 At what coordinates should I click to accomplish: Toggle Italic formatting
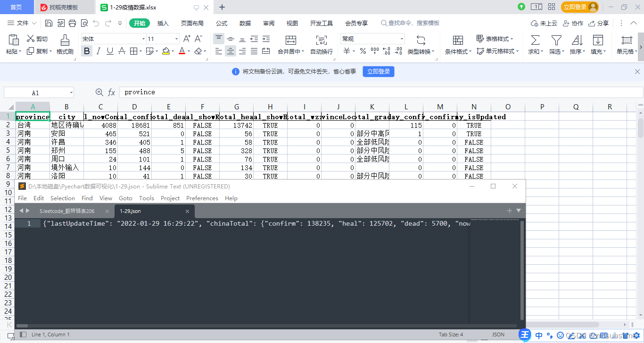pyautogui.click(x=99, y=51)
